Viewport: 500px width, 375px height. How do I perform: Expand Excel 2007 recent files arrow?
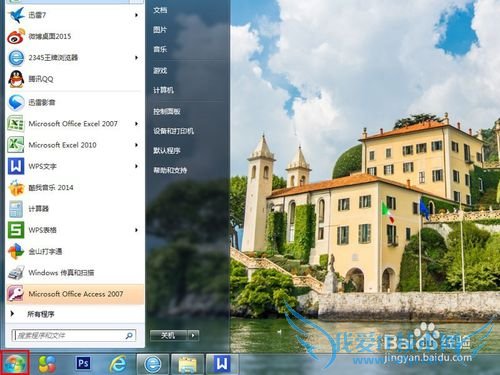tap(136, 124)
